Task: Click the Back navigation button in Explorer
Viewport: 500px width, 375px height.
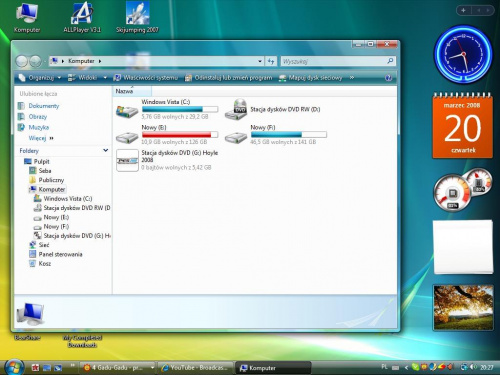Action: coord(22,61)
